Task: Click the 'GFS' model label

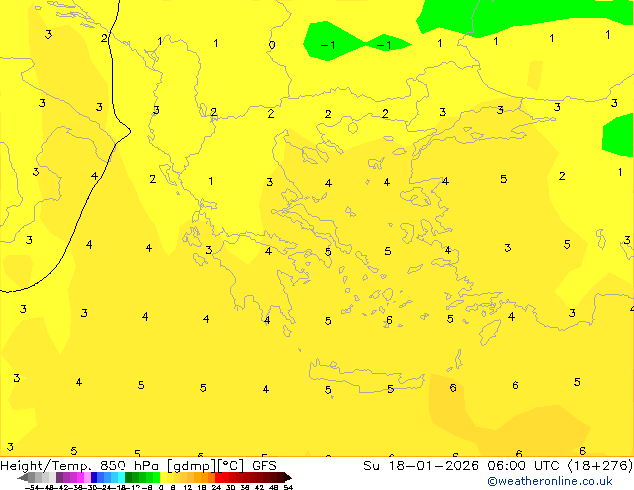Action: (264, 466)
